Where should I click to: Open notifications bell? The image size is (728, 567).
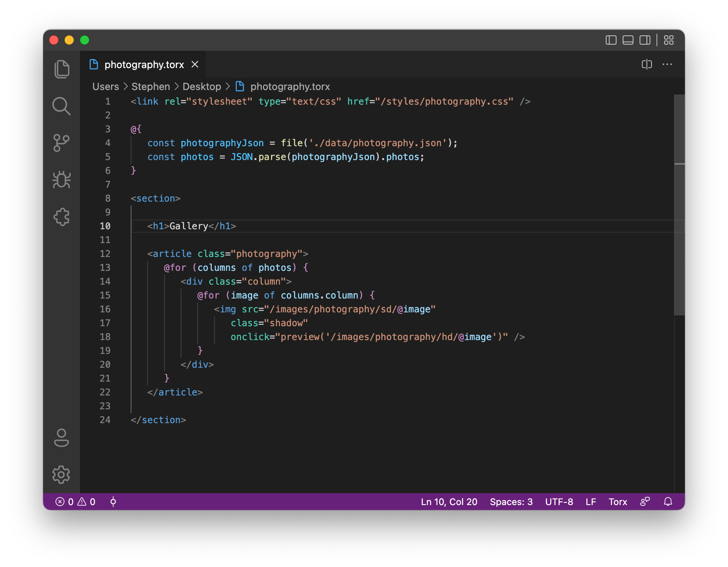(668, 502)
